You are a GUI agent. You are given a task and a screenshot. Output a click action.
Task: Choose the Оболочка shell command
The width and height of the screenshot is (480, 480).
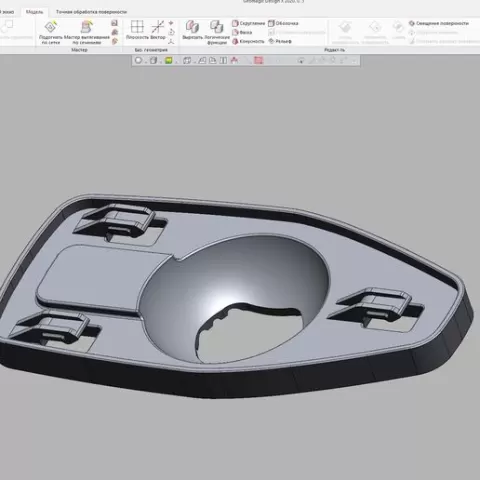tap(283, 23)
